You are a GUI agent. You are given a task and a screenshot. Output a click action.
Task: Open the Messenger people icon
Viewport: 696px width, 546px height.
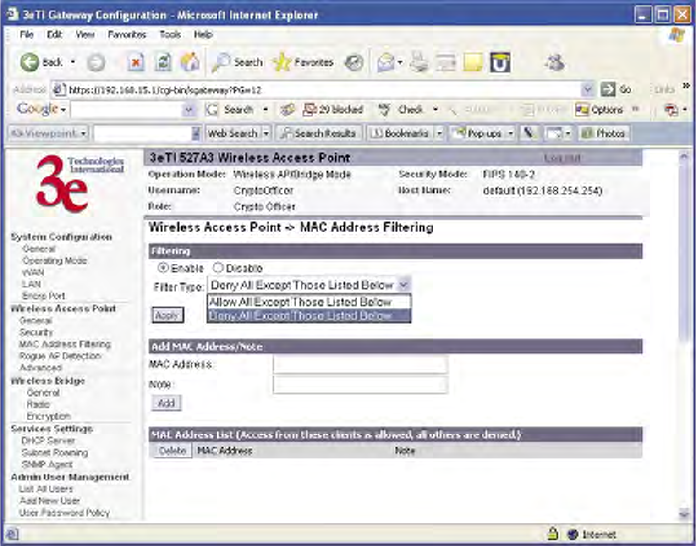coord(555,63)
